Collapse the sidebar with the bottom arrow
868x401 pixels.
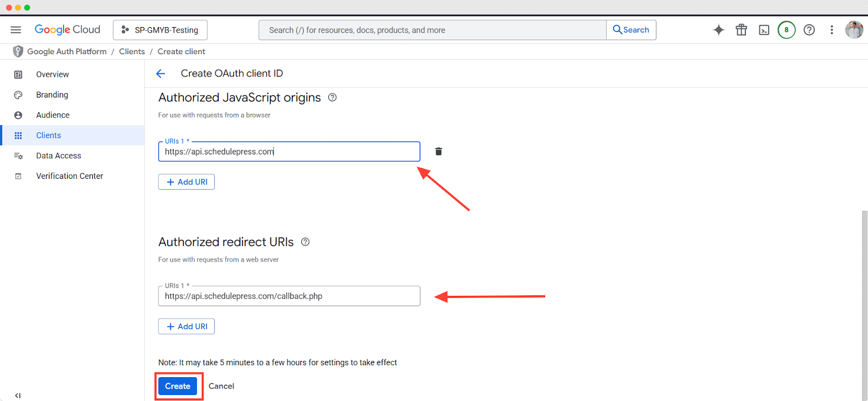pos(18,396)
